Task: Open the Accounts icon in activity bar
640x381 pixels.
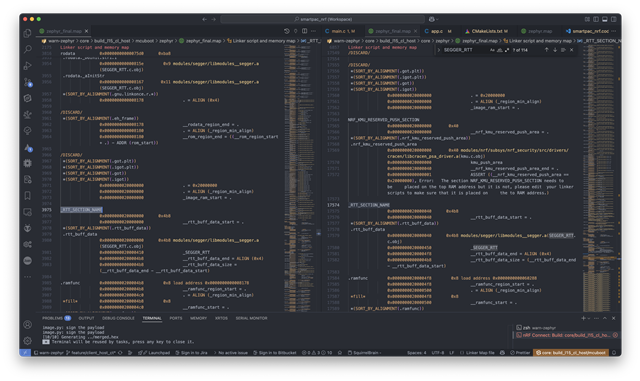Action: [x=27, y=325]
